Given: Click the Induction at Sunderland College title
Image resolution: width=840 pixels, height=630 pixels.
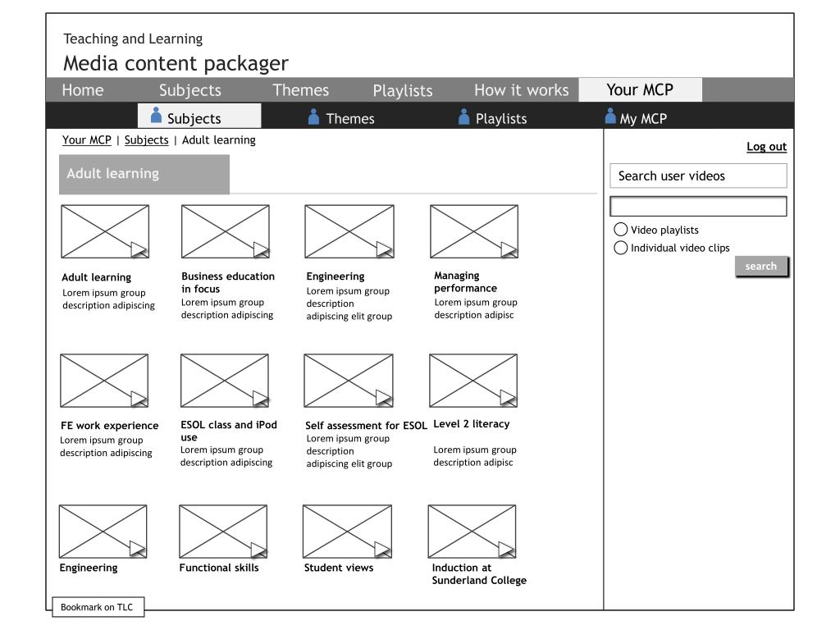Looking at the screenshot, I should (x=479, y=573).
